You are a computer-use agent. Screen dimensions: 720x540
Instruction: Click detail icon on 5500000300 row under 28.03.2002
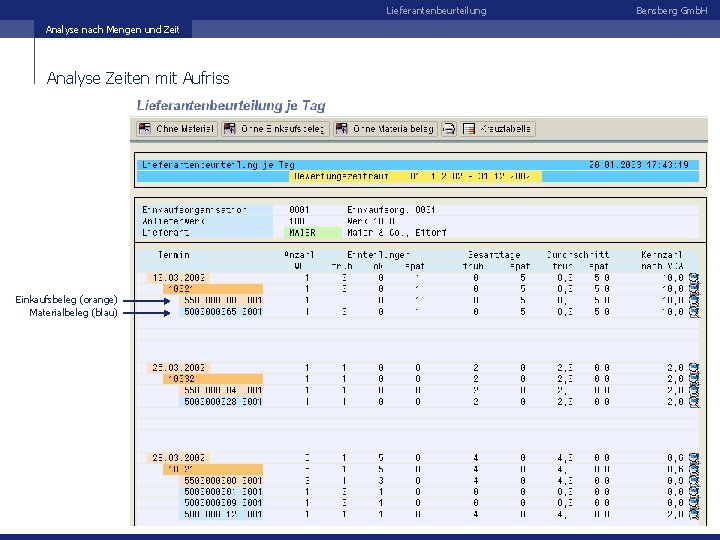[x=694, y=480]
